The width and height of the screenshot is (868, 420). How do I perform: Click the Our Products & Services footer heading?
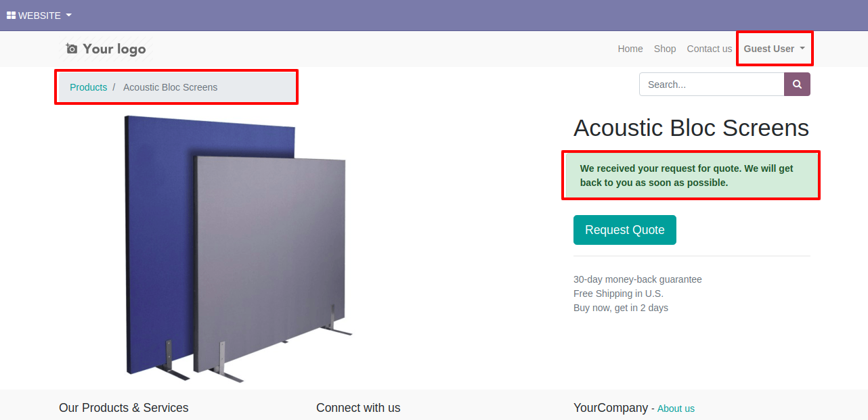click(124, 408)
